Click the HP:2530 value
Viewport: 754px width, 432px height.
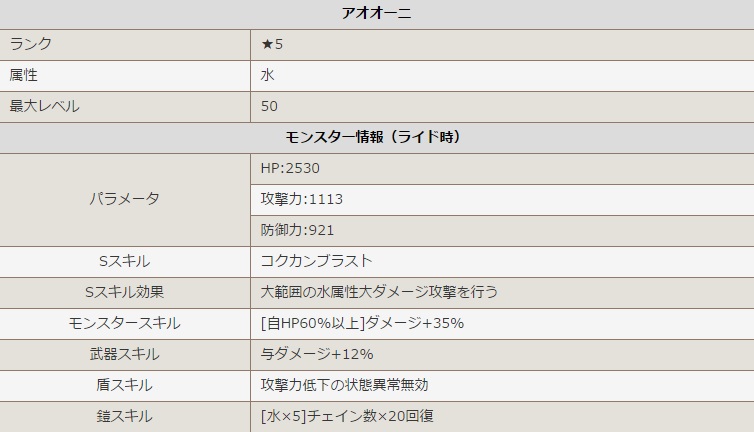(289, 168)
